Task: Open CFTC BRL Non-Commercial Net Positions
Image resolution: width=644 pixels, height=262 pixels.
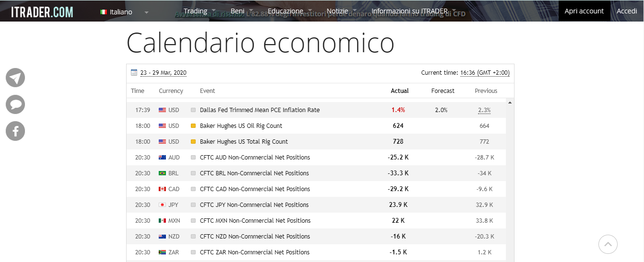Action: click(254, 173)
